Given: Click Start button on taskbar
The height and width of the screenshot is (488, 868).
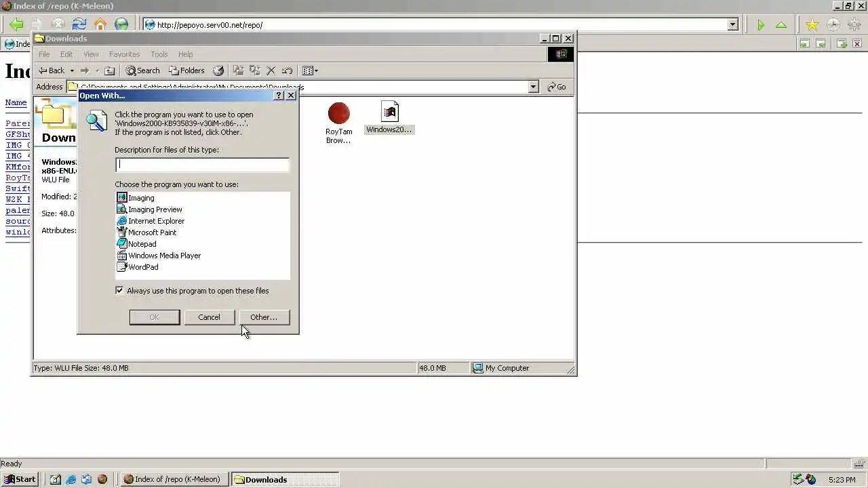Looking at the screenshot, I should pos(20,479).
